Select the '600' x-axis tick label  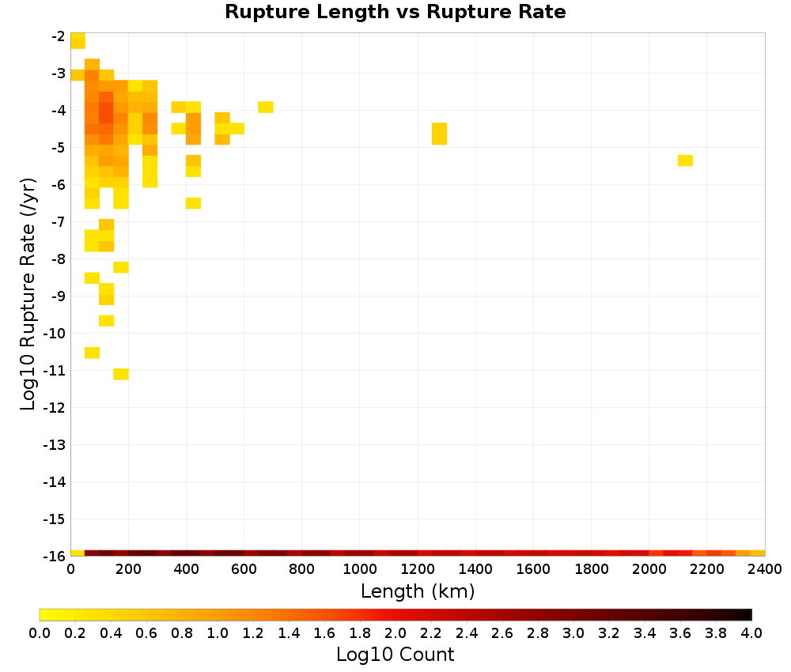(244, 569)
